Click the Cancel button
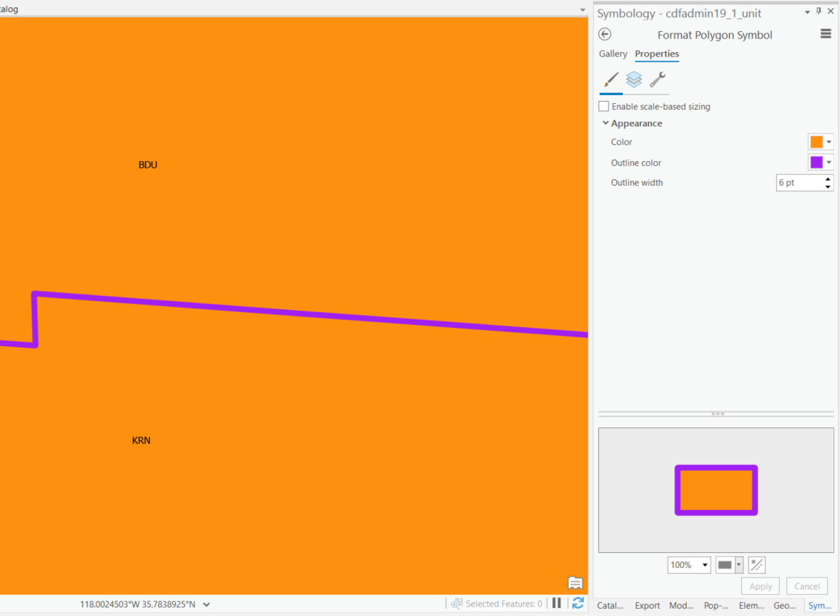The width and height of the screenshot is (840, 616). click(x=807, y=586)
